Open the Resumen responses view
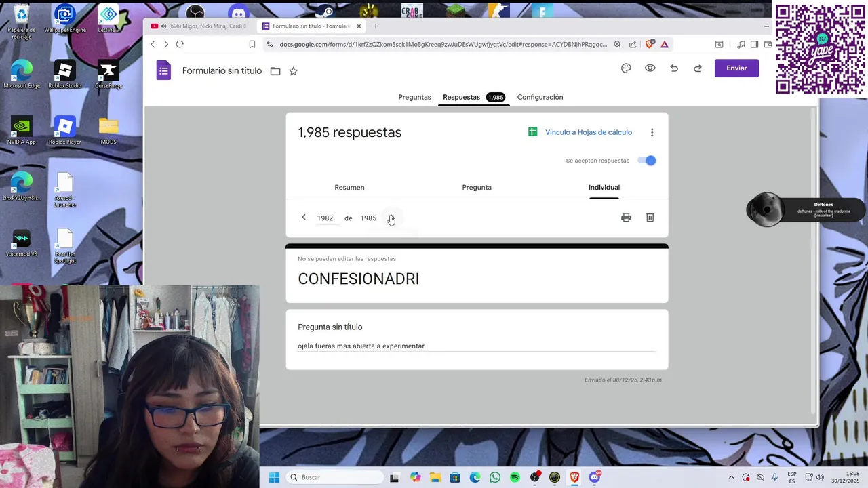The width and height of the screenshot is (868, 488). pos(349,188)
